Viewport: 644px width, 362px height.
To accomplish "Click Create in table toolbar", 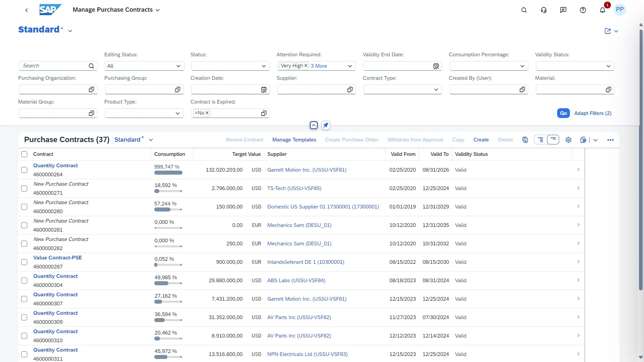I will [x=481, y=140].
